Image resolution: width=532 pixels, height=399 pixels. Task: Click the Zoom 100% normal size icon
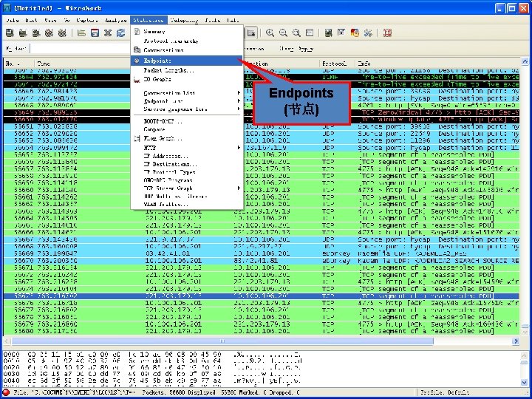coord(296,33)
